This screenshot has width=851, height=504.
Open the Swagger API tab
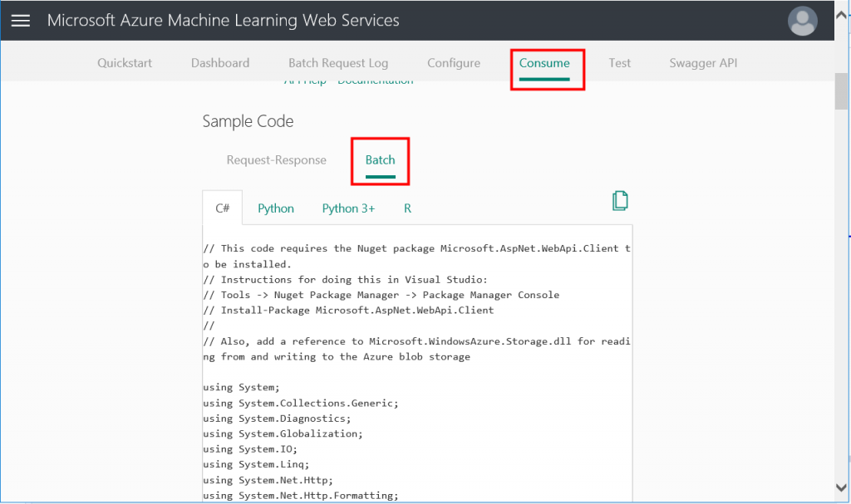(x=703, y=63)
